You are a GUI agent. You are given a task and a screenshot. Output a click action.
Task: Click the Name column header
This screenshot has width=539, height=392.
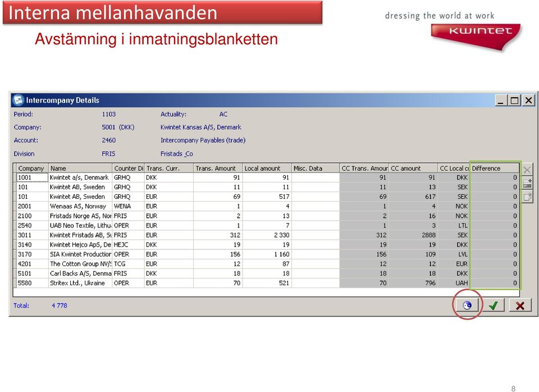click(x=80, y=168)
